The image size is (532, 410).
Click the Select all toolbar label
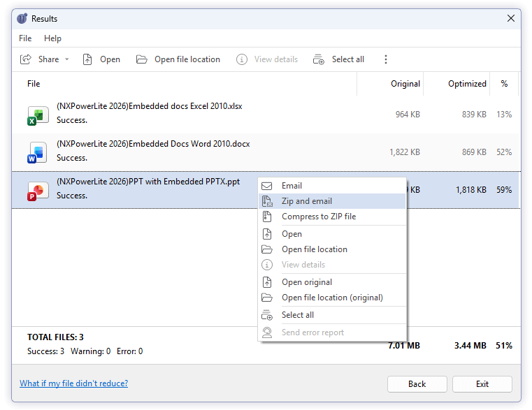coord(347,59)
